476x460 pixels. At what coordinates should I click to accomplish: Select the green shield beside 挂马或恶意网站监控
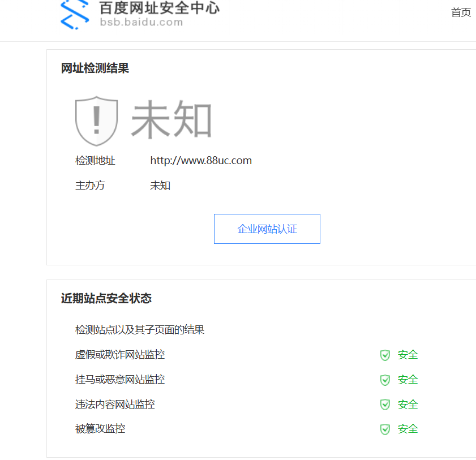[x=385, y=380]
